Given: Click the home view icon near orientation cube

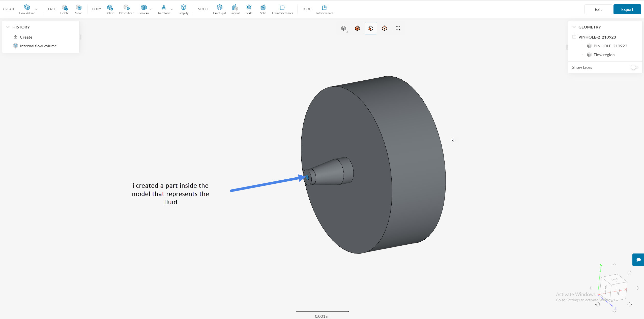Looking at the screenshot, I should pyautogui.click(x=629, y=273).
